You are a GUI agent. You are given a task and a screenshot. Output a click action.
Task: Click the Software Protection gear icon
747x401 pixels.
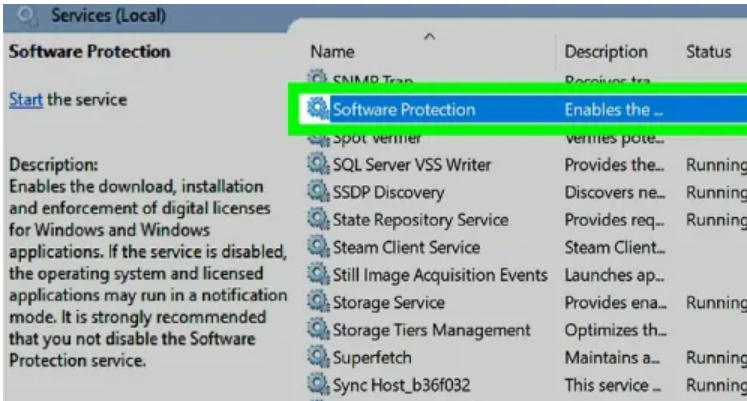click(319, 109)
